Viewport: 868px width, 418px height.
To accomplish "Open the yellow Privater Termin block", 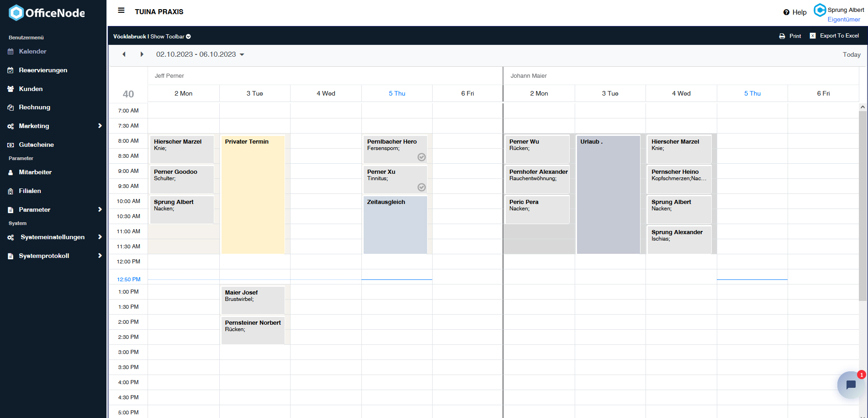I will pos(253,194).
